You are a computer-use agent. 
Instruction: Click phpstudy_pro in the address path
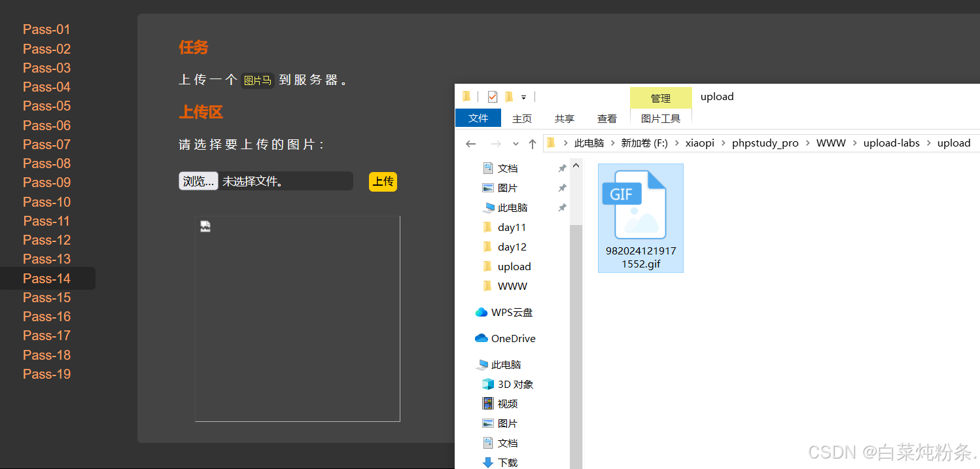pos(765,143)
